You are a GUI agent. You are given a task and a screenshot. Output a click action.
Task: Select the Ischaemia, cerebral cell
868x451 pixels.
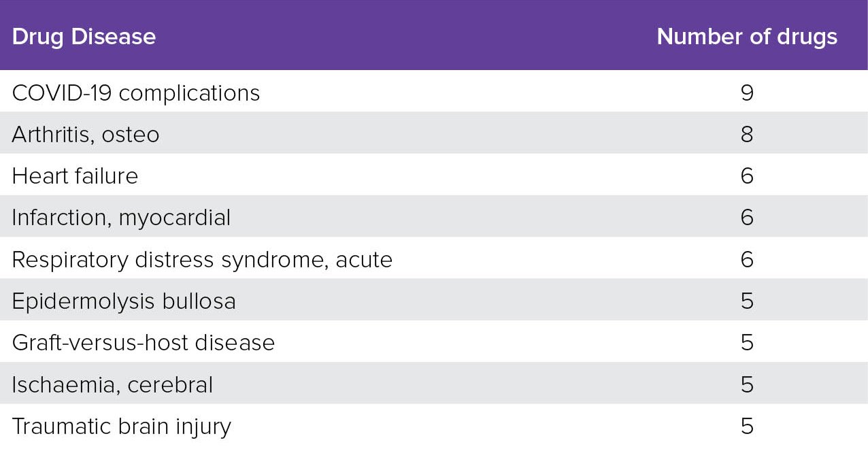click(112, 385)
